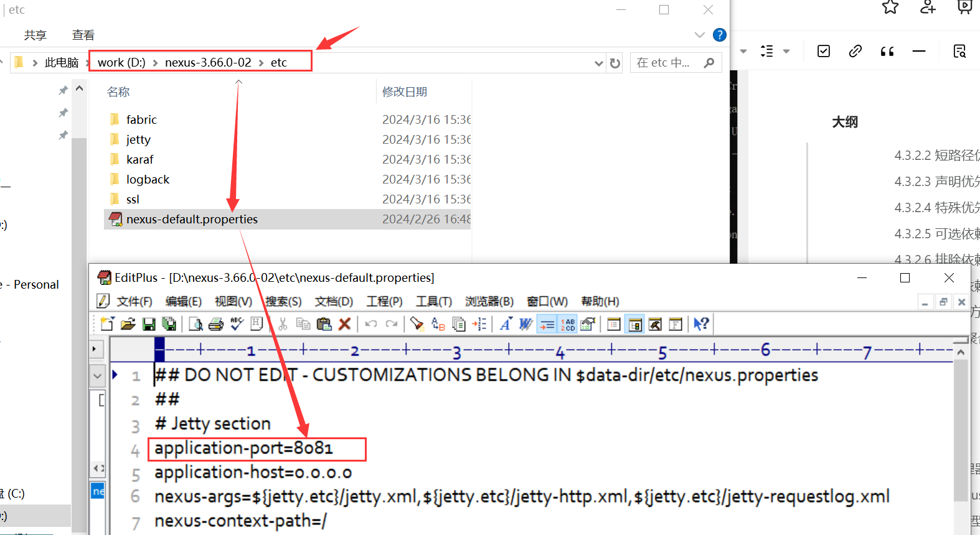The image size is (980, 535).
Task: Insert divider line icon in right app
Action: [x=919, y=51]
